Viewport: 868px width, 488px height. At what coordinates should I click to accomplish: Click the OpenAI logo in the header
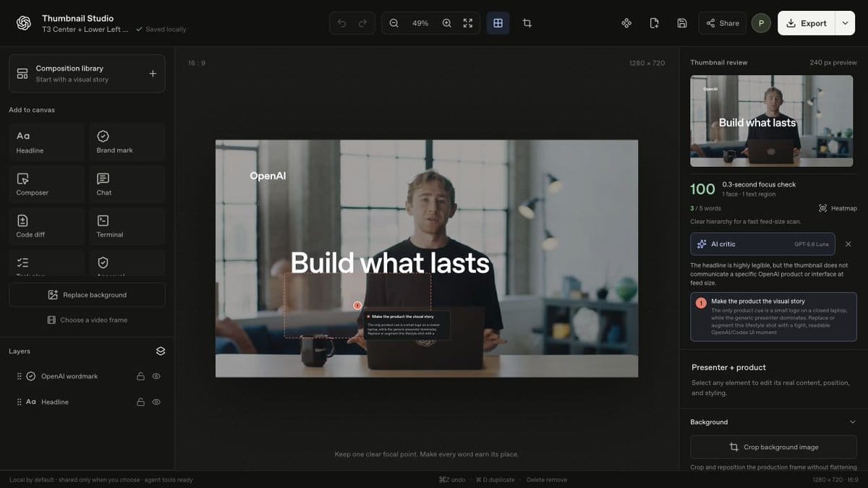(23, 23)
